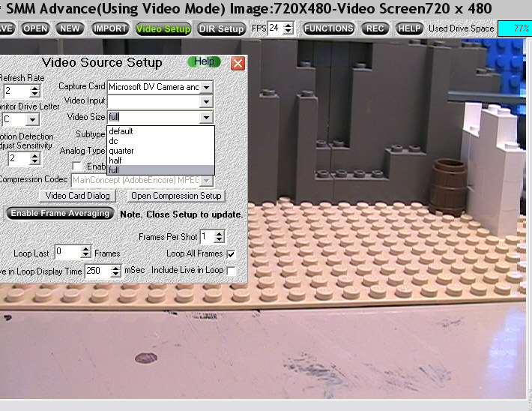532x411 pixels.
Task: Select 'default' in Video Size list
Action: point(161,131)
